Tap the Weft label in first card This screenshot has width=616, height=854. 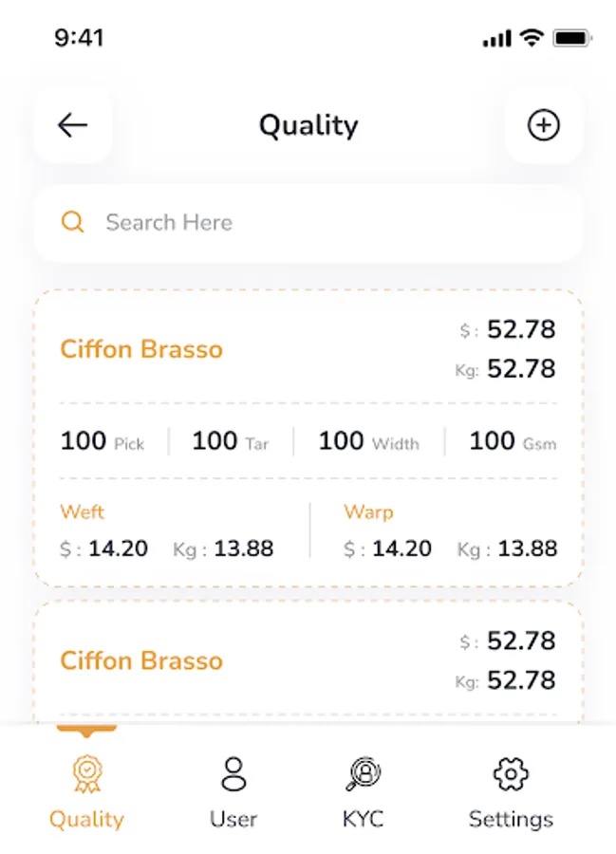click(x=82, y=512)
